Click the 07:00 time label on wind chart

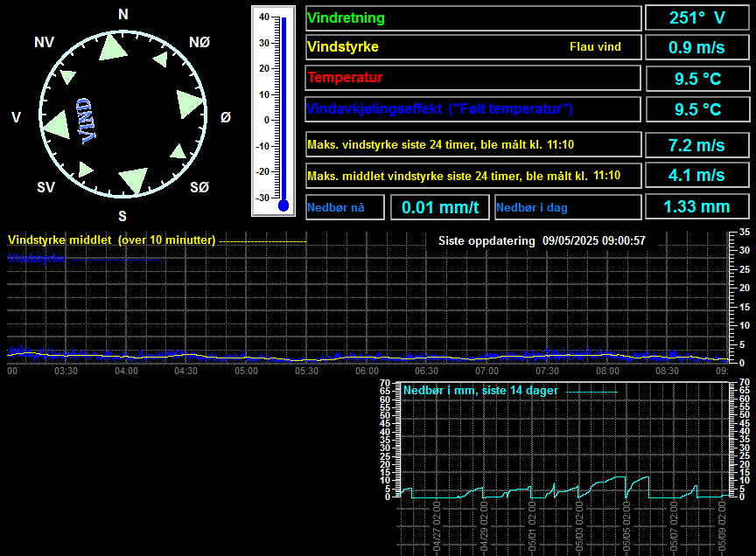click(x=487, y=371)
